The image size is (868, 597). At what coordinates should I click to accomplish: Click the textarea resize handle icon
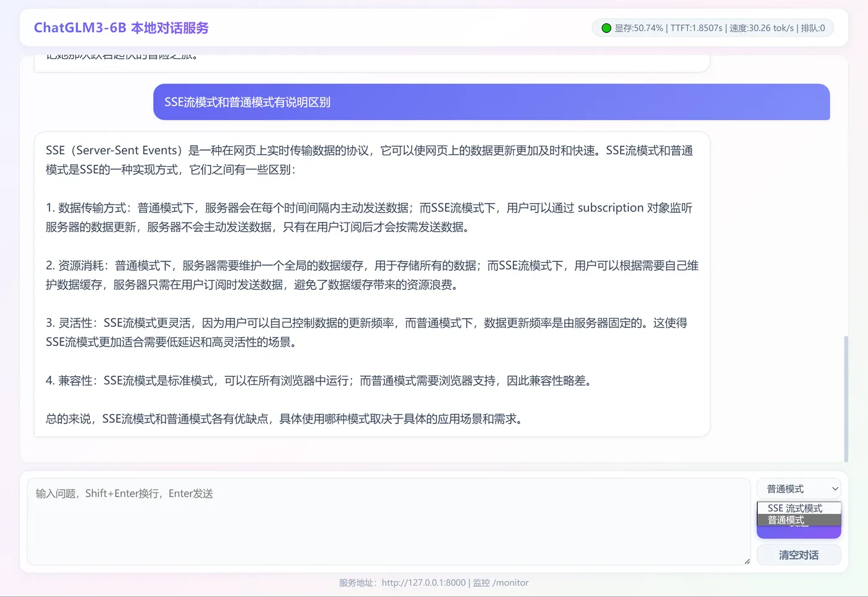tap(746, 561)
